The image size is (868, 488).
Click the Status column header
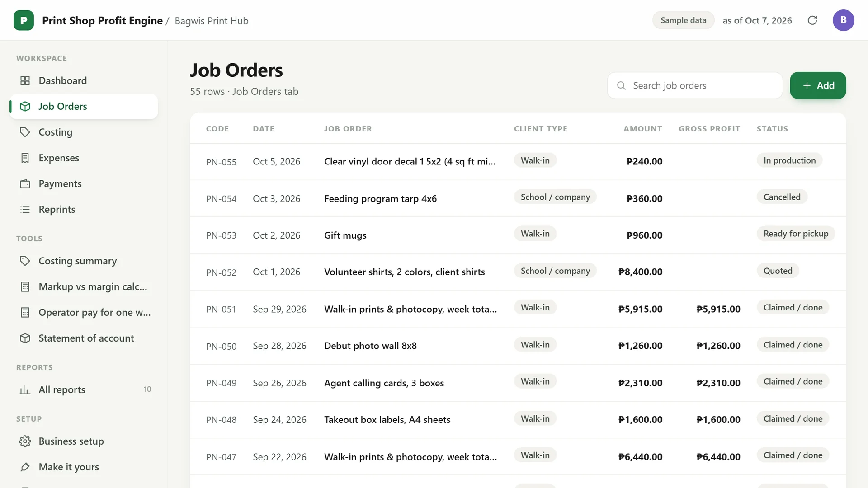[772, 129]
